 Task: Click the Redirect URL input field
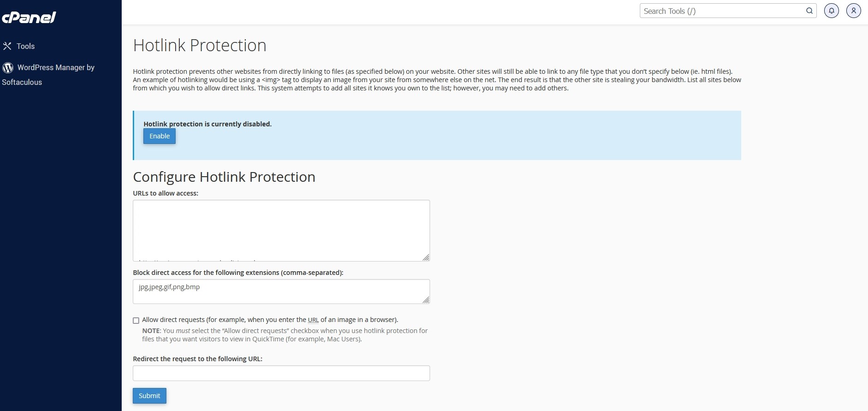point(281,373)
